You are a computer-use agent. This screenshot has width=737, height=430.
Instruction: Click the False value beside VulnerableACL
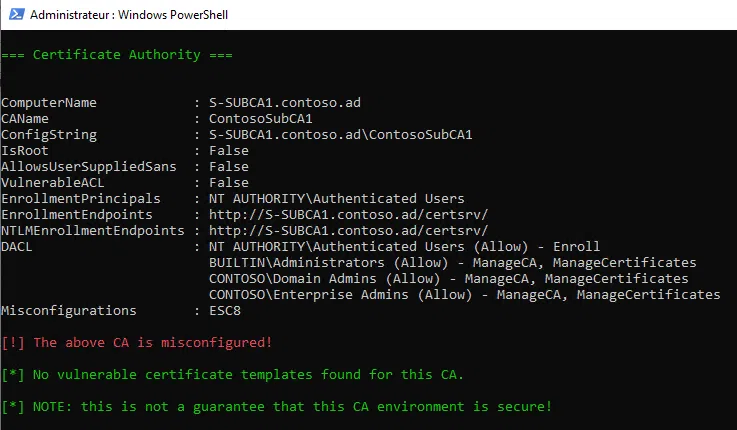(229, 183)
